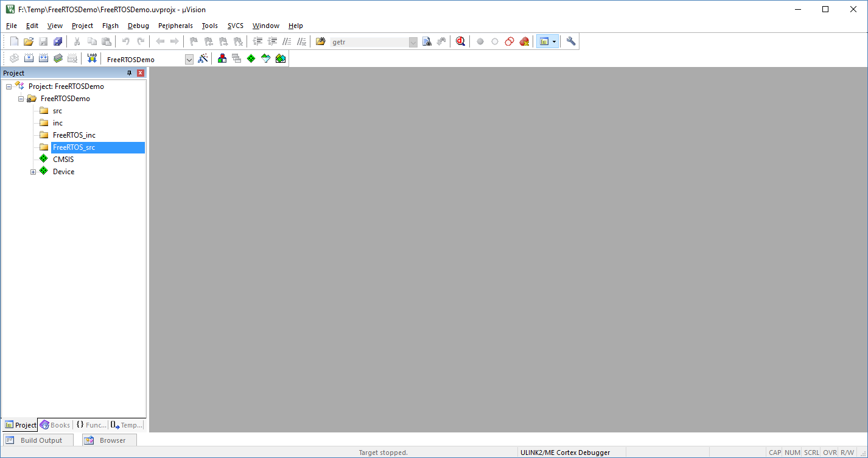The image size is (868, 458).
Task: Open a file via Open folder icon
Action: [29, 41]
